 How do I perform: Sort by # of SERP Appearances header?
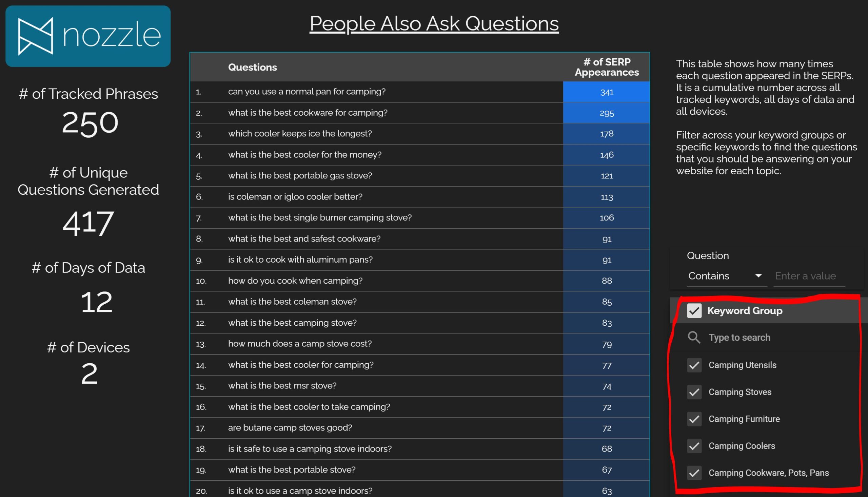pos(606,67)
